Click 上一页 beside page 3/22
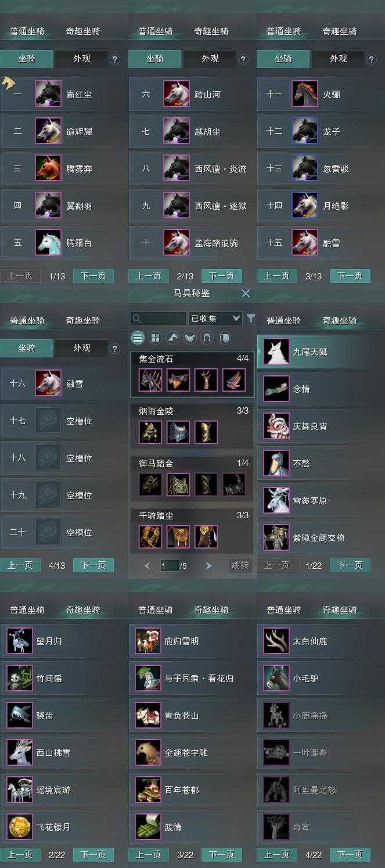385x868 pixels. [148, 855]
